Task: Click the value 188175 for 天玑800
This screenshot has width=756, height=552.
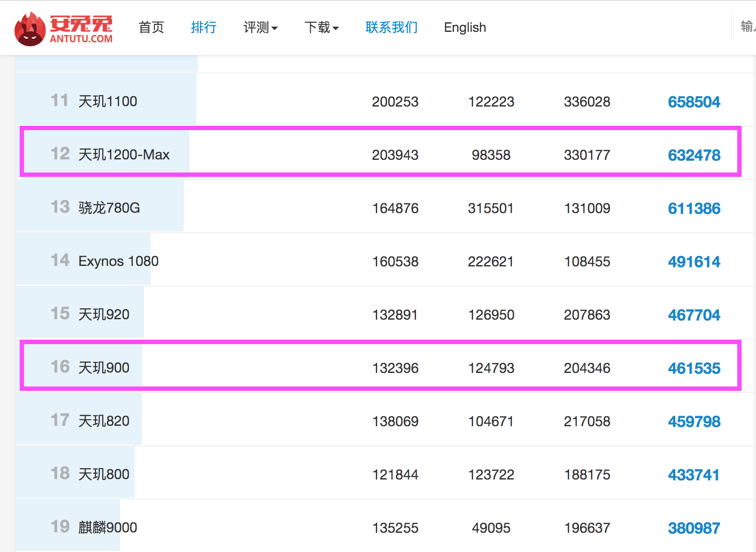Action: point(587,475)
